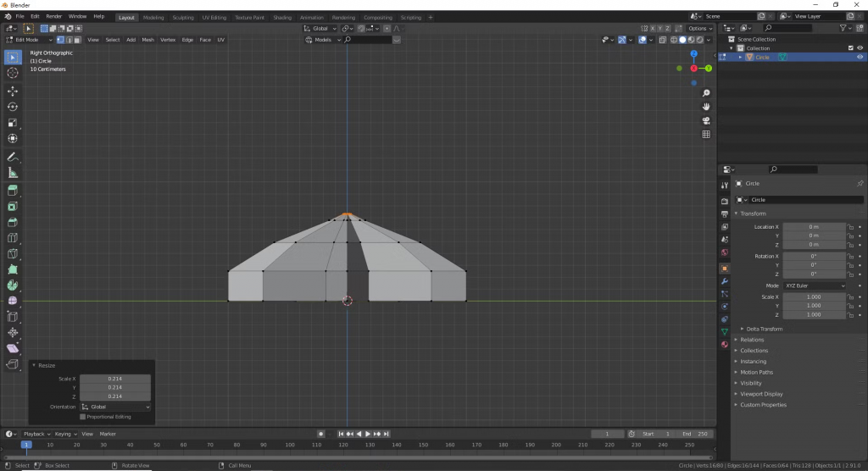Select the Move tool in toolbar
868x471 pixels.
pyautogui.click(x=13, y=91)
